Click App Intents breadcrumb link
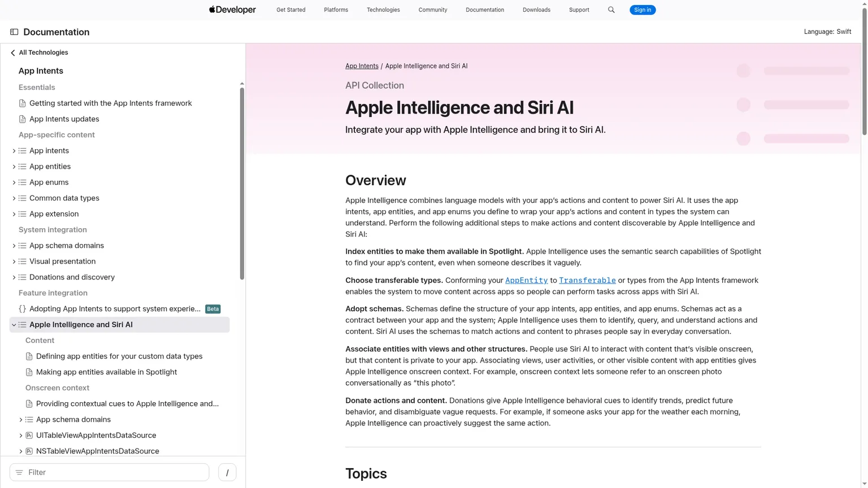This screenshot has width=868, height=488. click(x=362, y=66)
